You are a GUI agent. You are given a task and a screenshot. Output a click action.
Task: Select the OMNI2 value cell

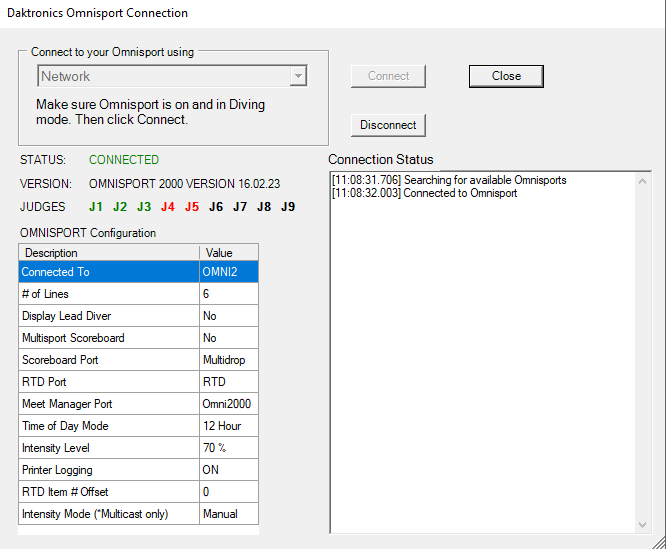coord(229,272)
